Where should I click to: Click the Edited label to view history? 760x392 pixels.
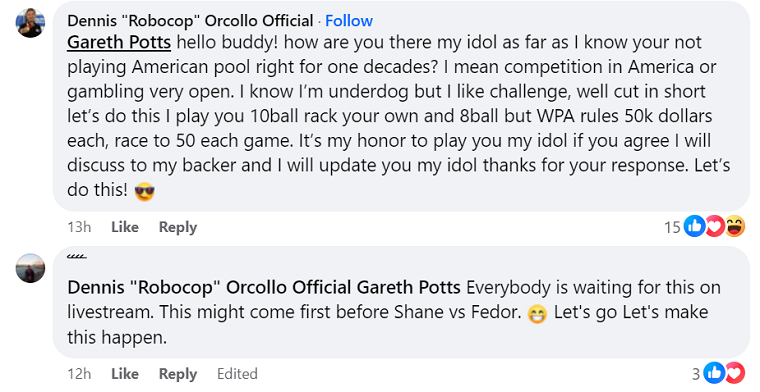point(237,374)
